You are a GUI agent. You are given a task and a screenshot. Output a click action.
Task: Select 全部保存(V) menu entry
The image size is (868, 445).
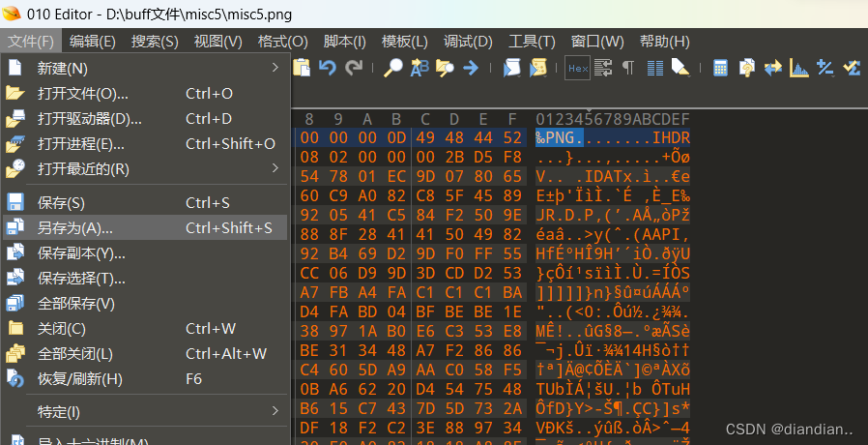[x=145, y=303]
